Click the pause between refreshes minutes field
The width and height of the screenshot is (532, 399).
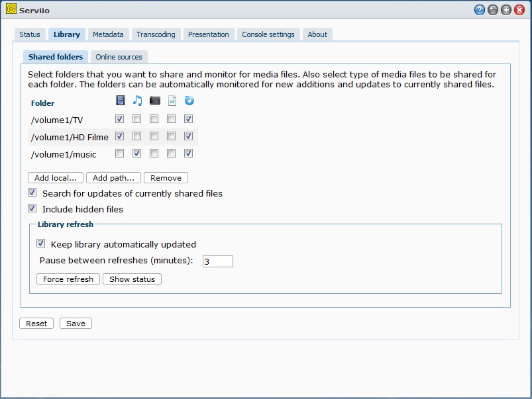(x=218, y=261)
